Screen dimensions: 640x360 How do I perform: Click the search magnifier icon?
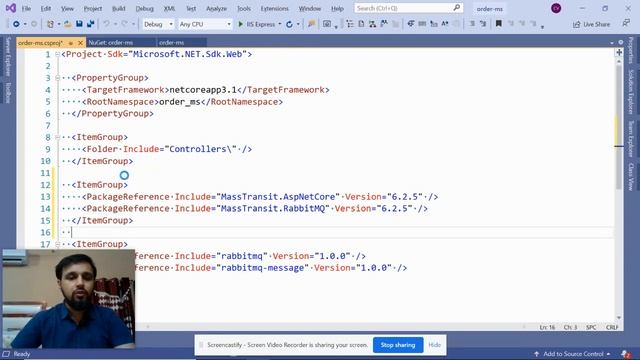tap(457, 8)
